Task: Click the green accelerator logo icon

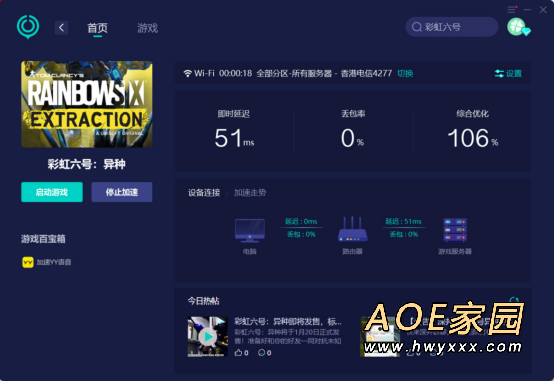Action: 28,27
